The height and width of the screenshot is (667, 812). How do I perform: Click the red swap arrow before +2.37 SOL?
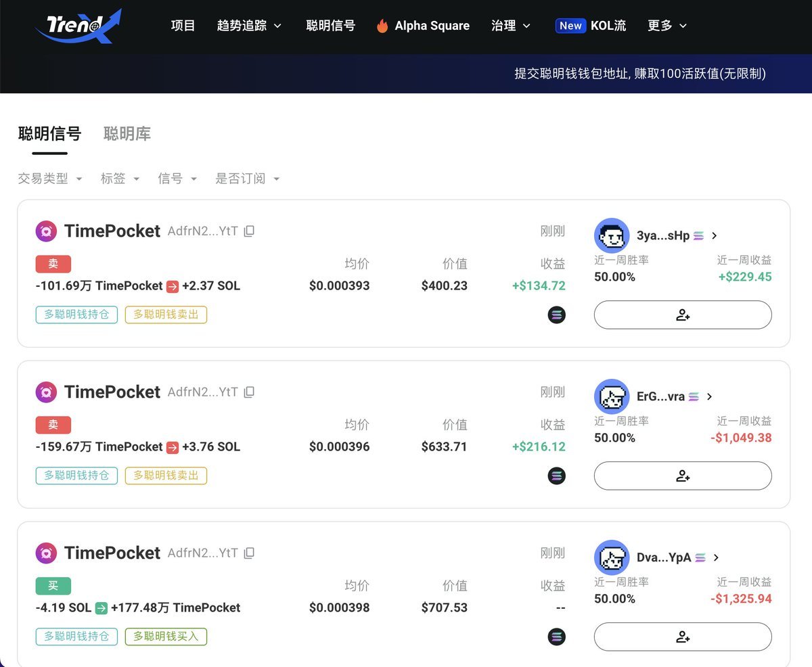pos(173,286)
